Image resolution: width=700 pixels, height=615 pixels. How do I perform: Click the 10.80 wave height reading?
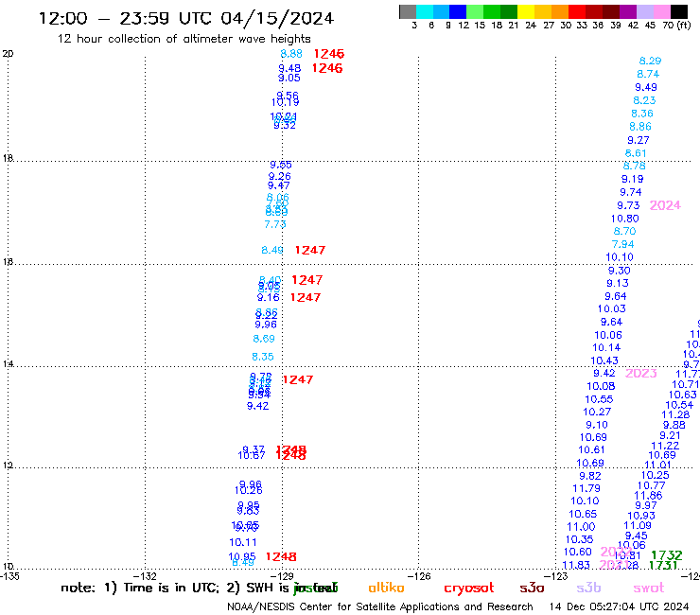[625, 219]
